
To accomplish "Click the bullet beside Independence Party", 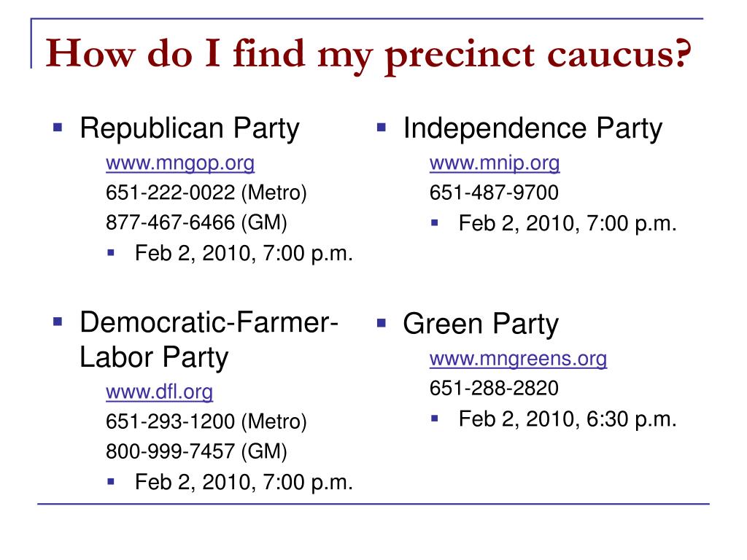I will click(x=381, y=127).
